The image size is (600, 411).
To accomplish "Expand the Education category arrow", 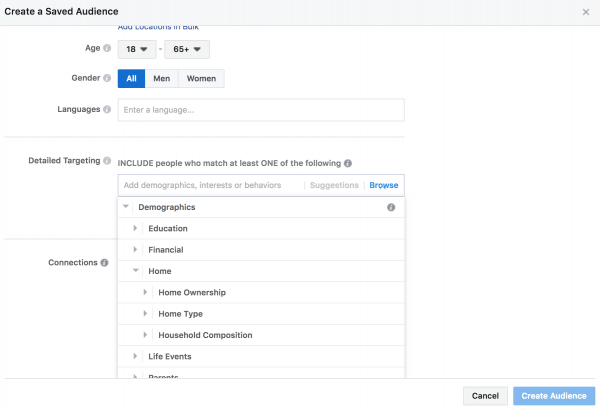I will [x=135, y=228].
